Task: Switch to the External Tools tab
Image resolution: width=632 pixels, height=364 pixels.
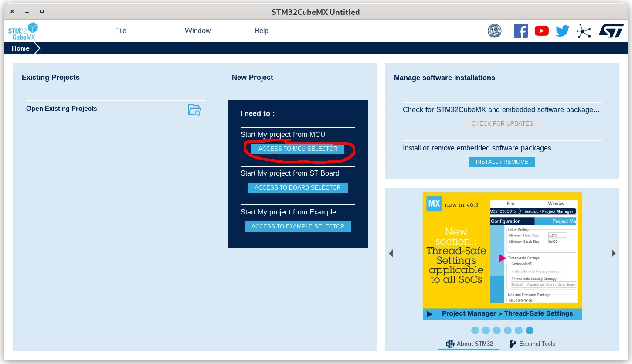Action: [532, 344]
